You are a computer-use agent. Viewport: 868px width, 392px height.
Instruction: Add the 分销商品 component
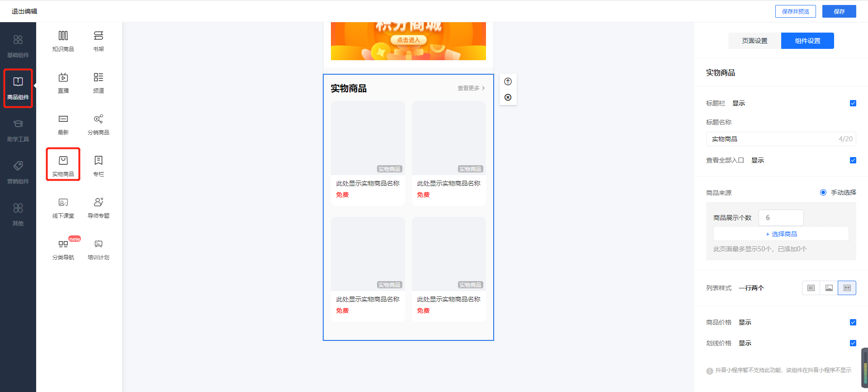coord(99,124)
